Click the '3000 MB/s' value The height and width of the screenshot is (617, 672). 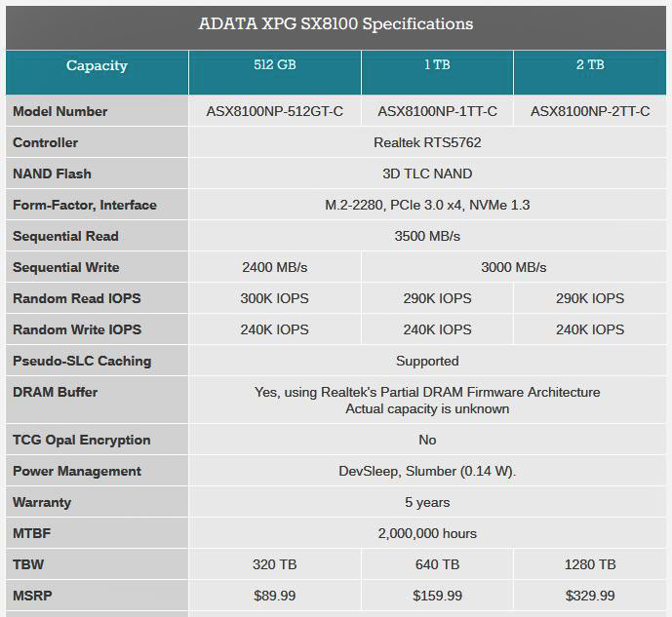tap(513, 268)
